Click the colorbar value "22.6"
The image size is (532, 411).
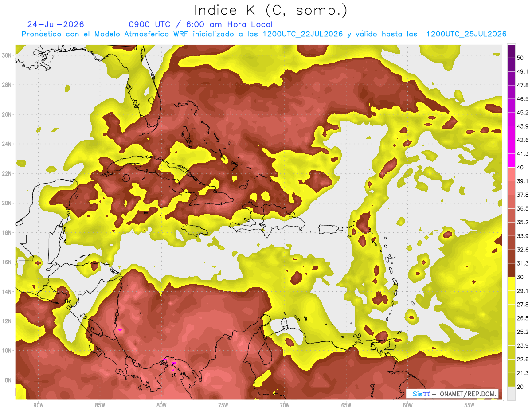tap(522, 360)
